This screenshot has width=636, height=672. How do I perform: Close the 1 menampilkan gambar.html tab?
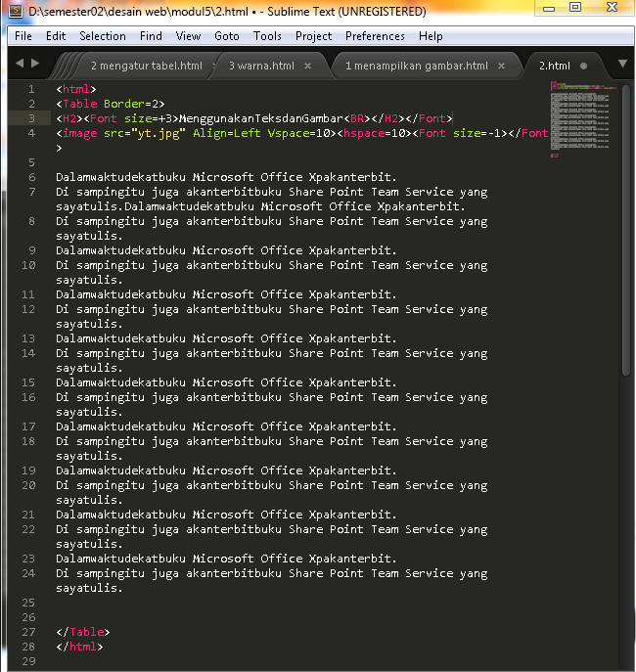(x=501, y=66)
